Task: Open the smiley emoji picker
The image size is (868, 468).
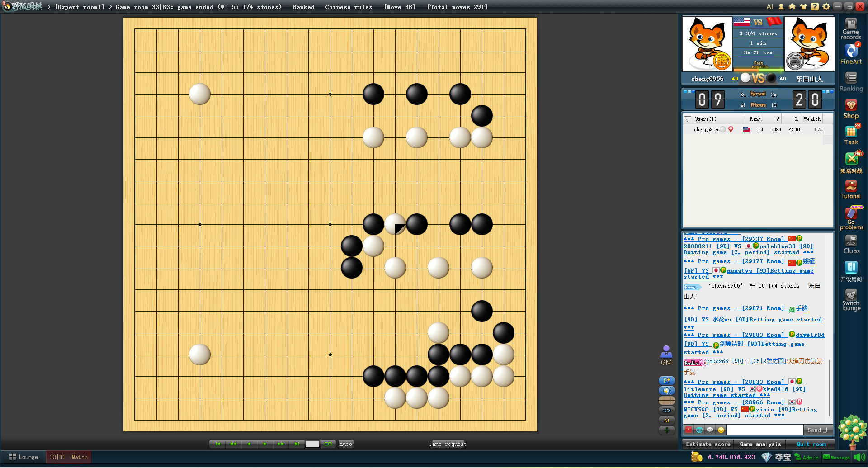Action: click(721, 430)
